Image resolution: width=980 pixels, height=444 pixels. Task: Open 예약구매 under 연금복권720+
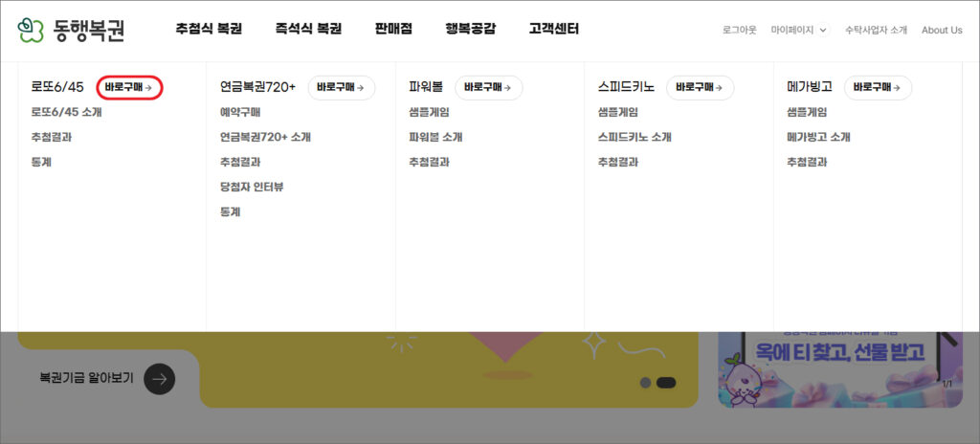[240, 112]
